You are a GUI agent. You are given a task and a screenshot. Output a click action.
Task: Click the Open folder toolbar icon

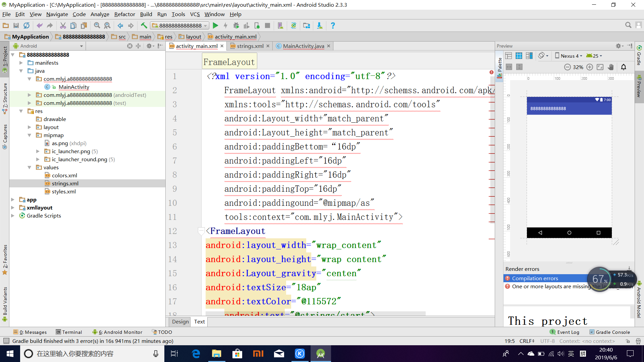click(6, 25)
